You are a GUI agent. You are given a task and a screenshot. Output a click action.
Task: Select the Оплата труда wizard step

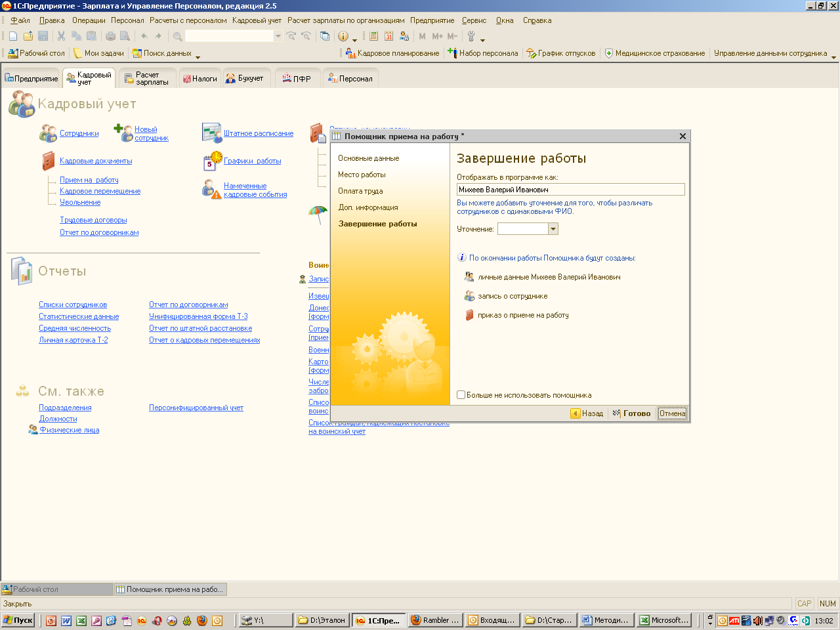360,191
